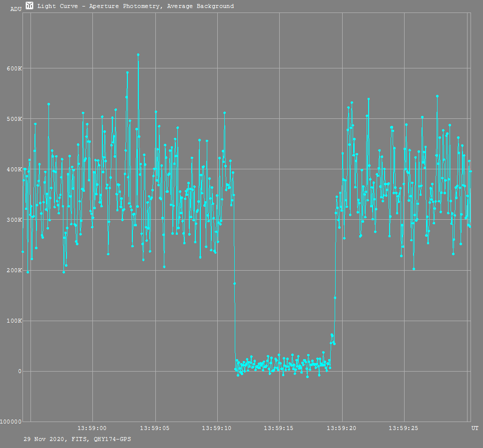Click the 13:59:00 time axis label
483x448 pixels.
pyautogui.click(x=92, y=428)
